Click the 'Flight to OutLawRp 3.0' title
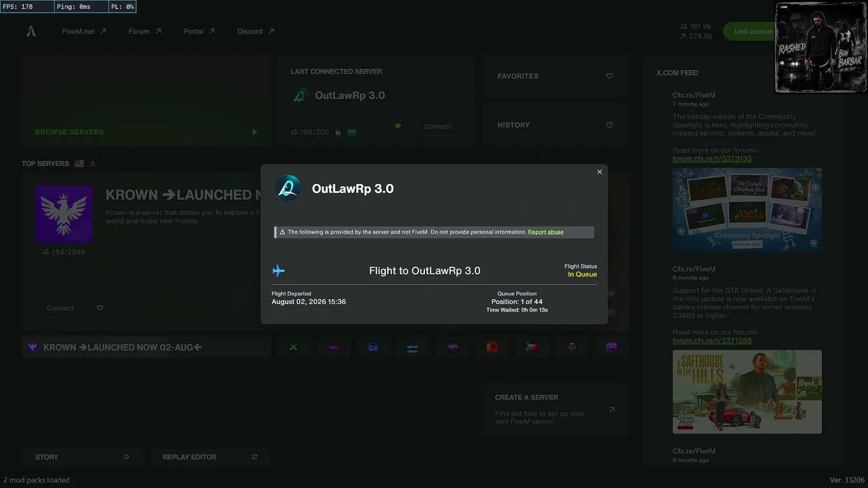868x488 pixels. pyautogui.click(x=425, y=271)
